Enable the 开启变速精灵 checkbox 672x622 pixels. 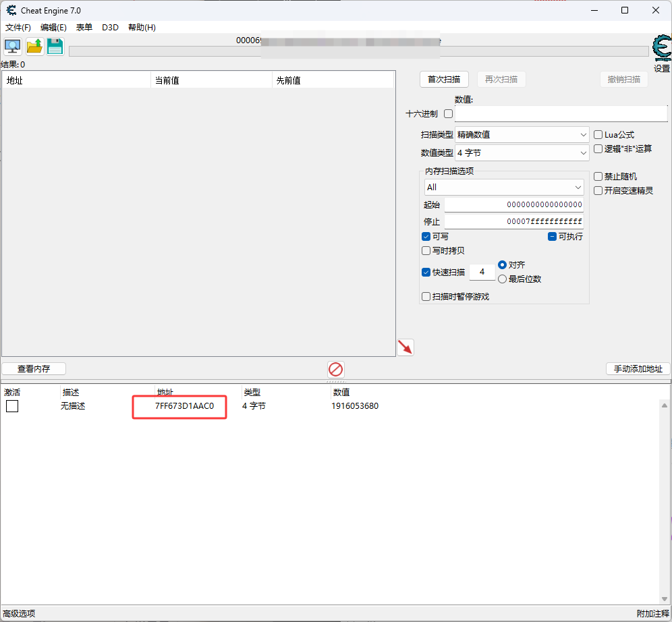pos(598,191)
